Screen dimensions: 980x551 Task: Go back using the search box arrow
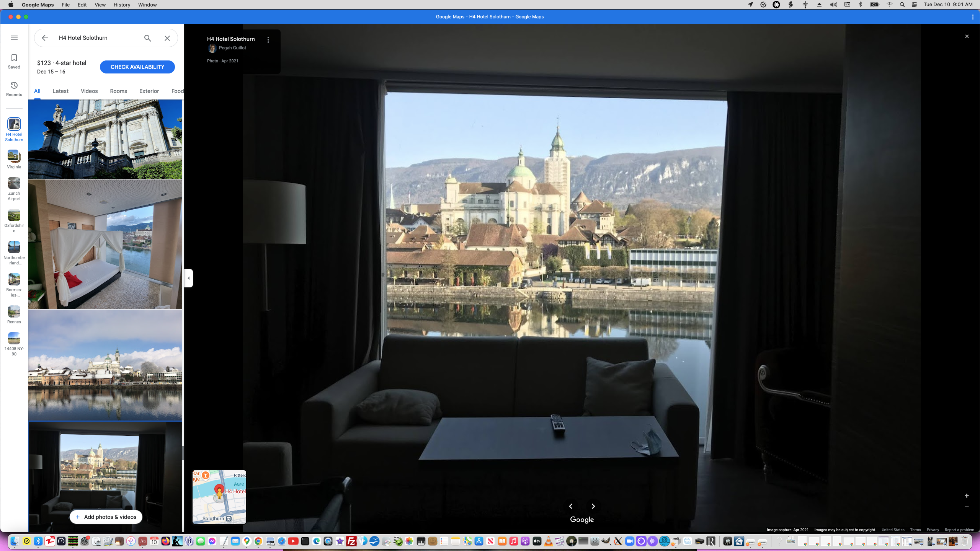point(45,38)
